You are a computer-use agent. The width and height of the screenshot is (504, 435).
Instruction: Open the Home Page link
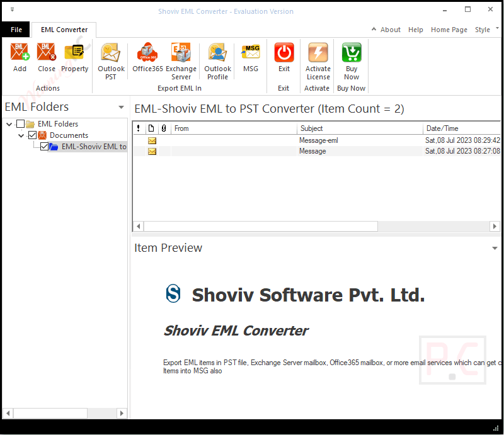point(449,30)
